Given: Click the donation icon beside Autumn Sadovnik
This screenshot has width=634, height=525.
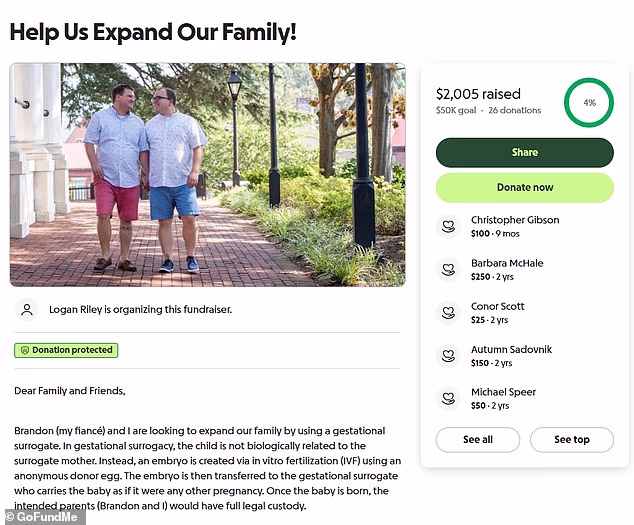Looking at the screenshot, I should pos(449,355).
